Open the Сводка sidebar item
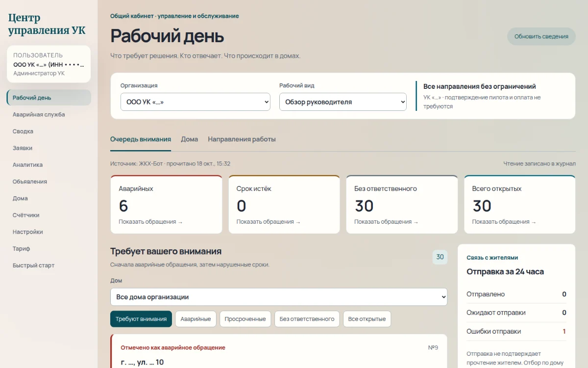588x368 pixels. point(49,131)
